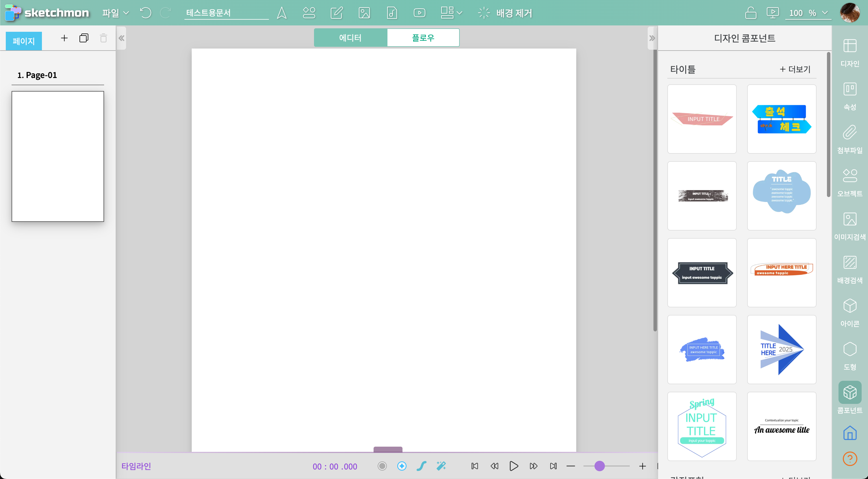Switch to 플로우 mode

coord(423,37)
